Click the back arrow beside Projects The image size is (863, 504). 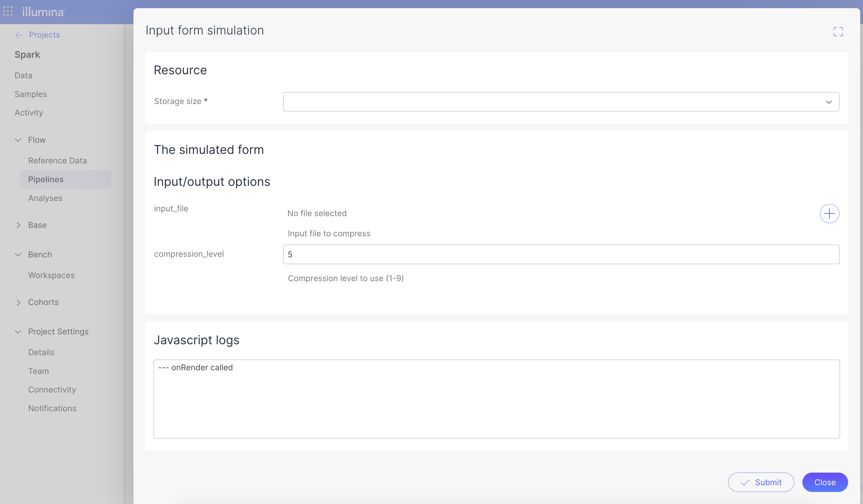pyautogui.click(x=19, y=35)
